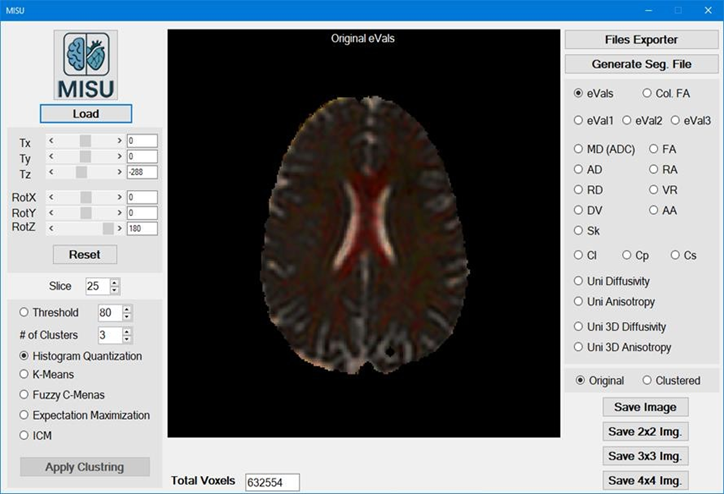Increase Slice number with up arrow

115,282
